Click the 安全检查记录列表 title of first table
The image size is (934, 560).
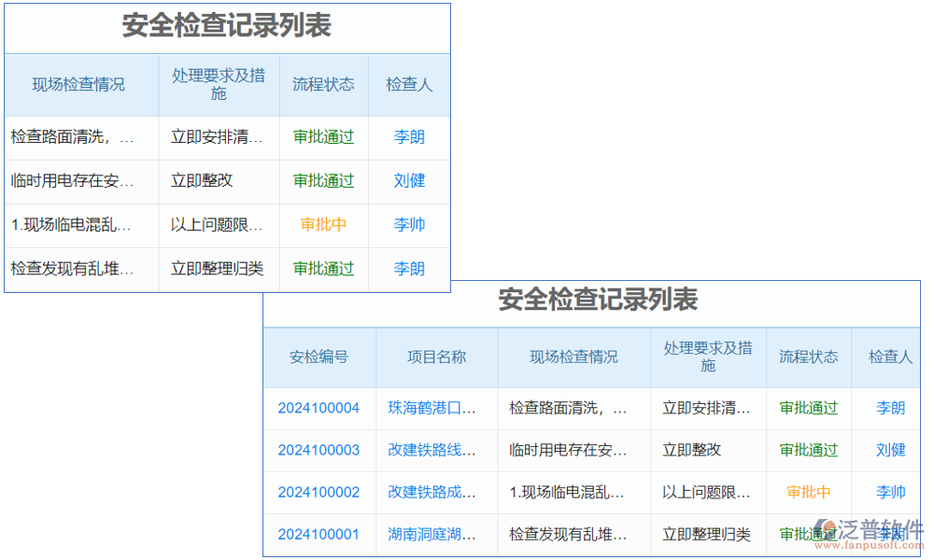(227, 28)
